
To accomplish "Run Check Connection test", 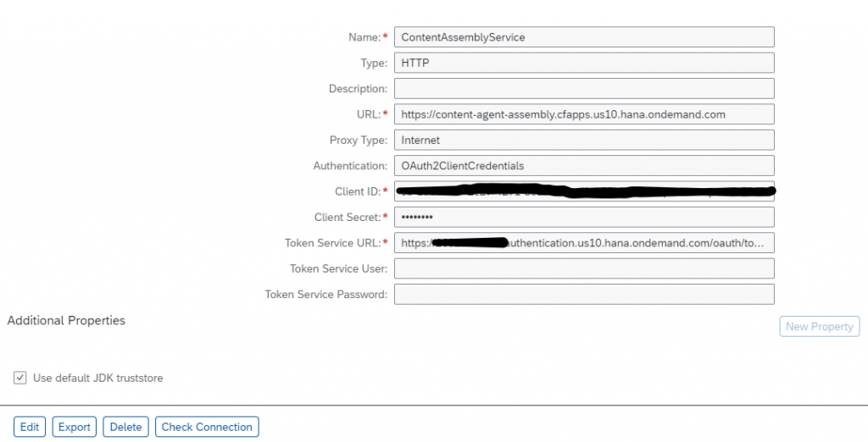I will 207,427.
